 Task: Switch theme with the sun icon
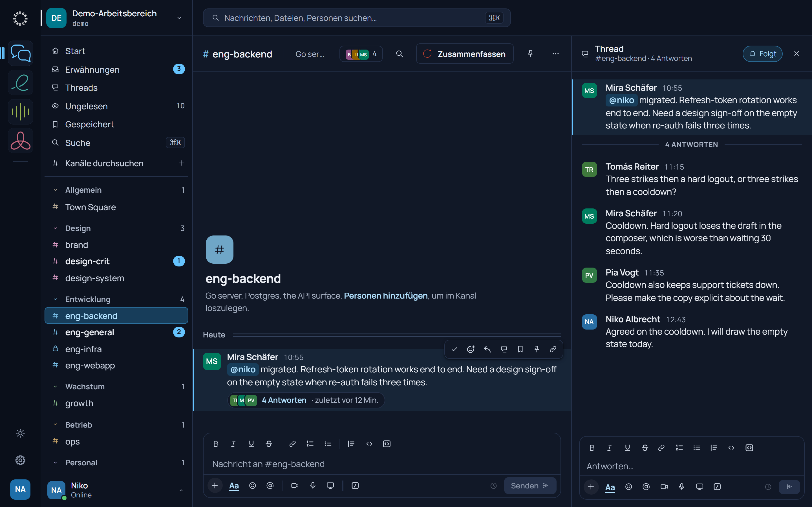[x=20, y=433]
